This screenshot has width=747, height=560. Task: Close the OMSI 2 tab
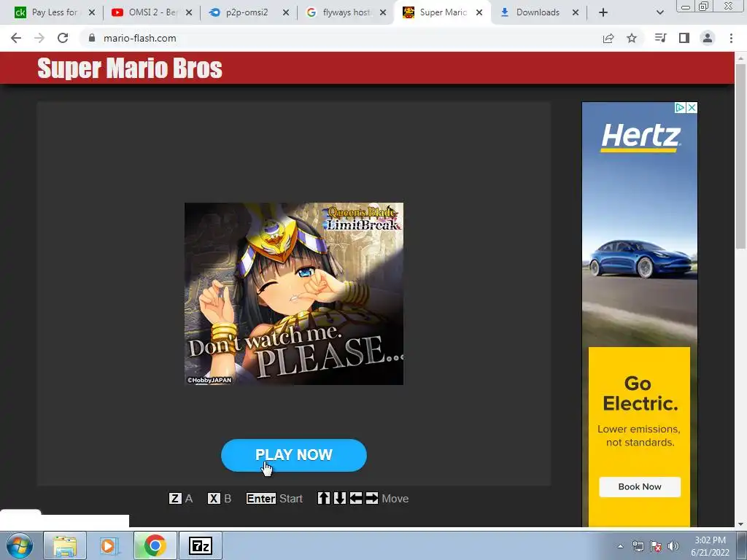pyautogui.click(x=189, y=13)
